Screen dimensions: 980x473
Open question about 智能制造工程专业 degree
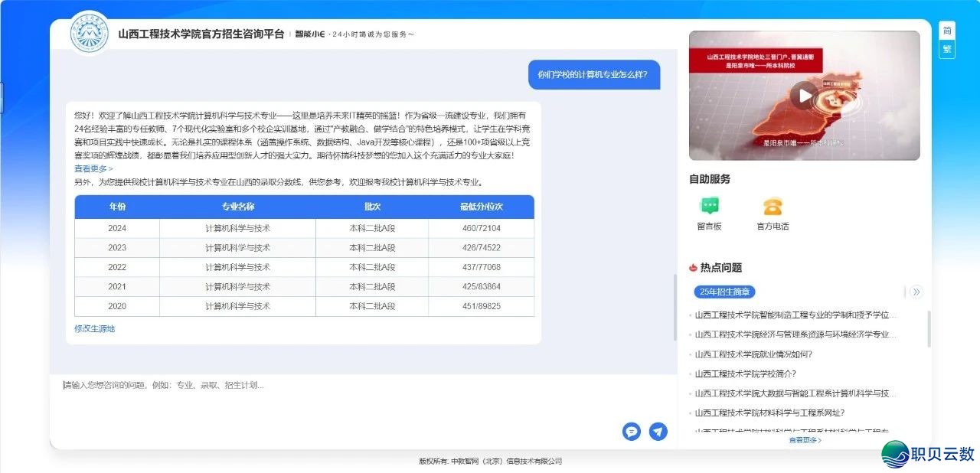(x=795, y=315)
